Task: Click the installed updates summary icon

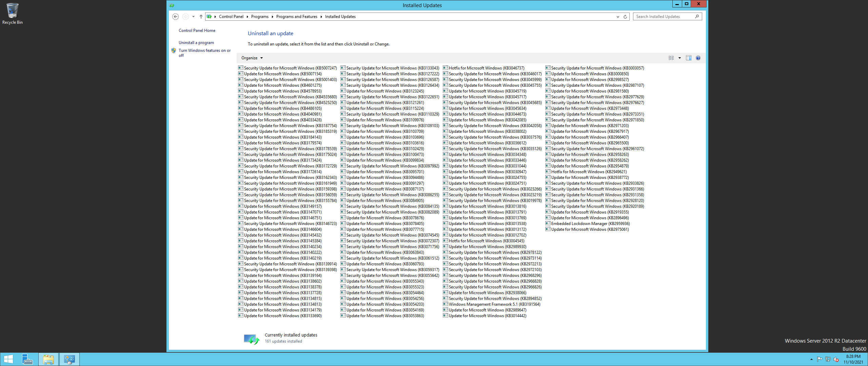Action: pyautogui.click(x=251, y=339)
